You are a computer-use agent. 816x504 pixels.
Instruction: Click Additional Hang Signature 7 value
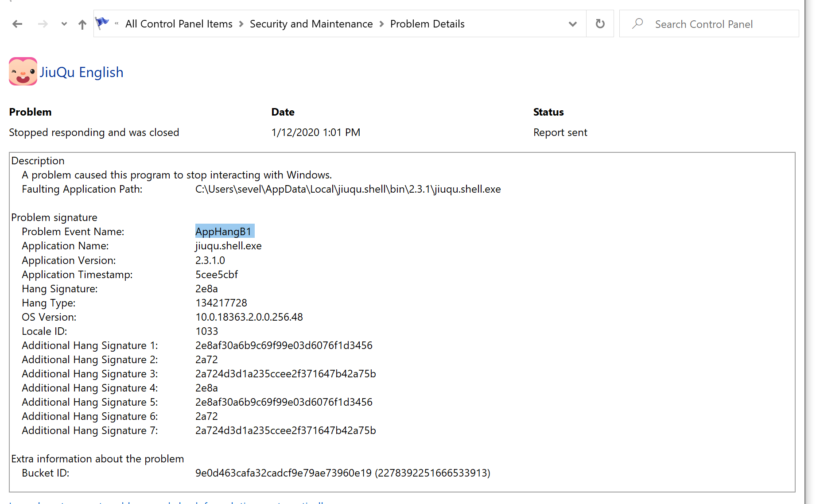pos(286,430)
